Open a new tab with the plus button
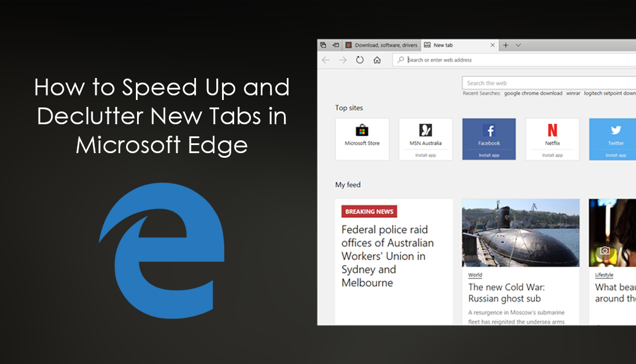Screen dimensions: 636x364 click(505, 45)
